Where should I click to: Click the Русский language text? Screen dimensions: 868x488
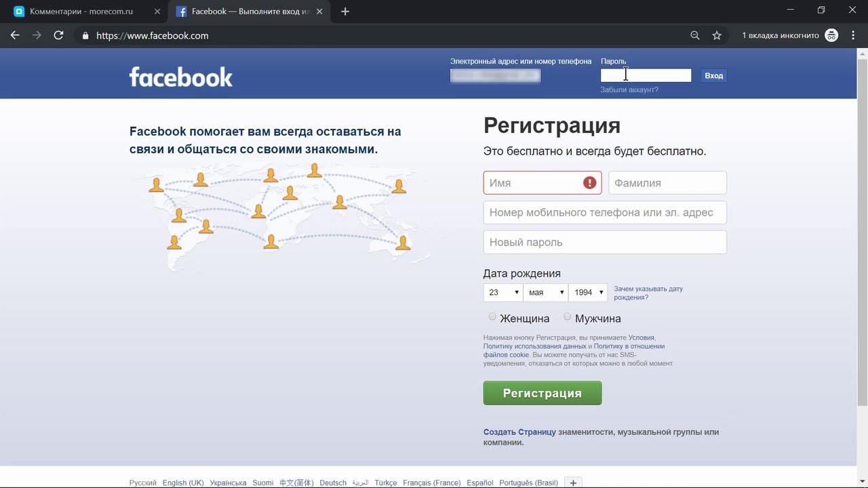coord(143,483)
